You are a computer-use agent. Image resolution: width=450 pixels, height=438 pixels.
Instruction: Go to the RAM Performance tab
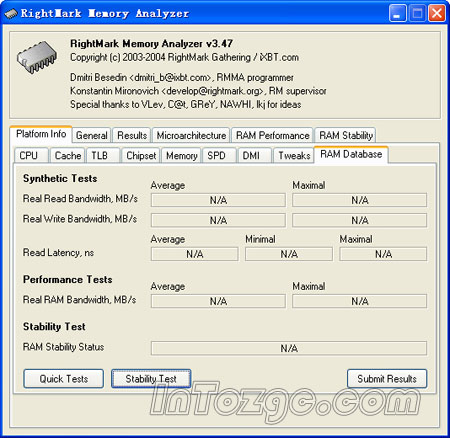[x=273, y=135]
